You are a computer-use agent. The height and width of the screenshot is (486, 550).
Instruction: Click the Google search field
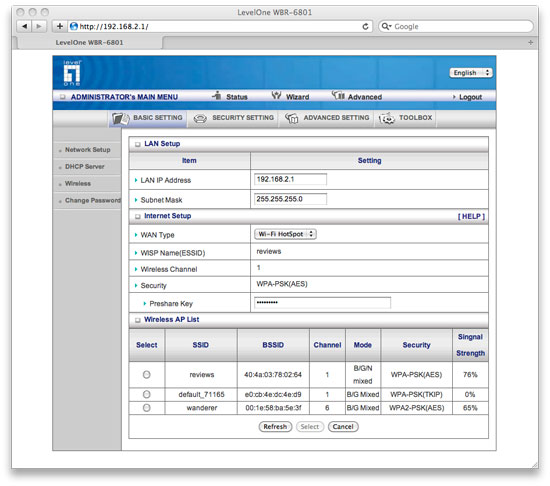click(x=456, y=26)
